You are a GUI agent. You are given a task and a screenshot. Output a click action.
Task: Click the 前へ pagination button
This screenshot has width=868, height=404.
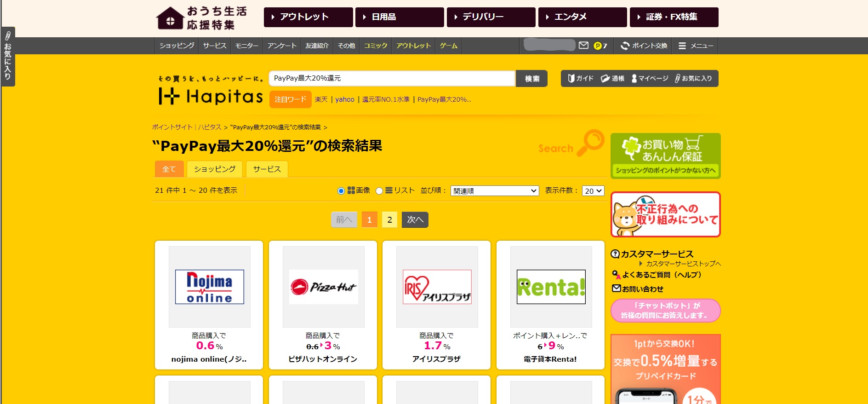coord(344,219)
